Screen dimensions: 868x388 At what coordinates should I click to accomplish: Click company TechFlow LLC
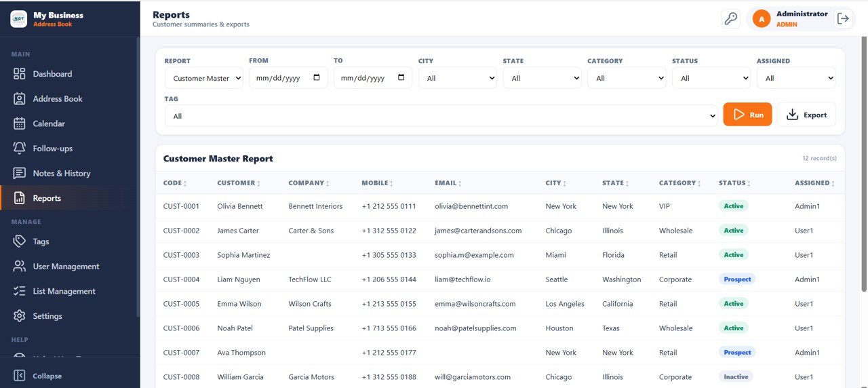pyautogui.click(x=310, y=279)
